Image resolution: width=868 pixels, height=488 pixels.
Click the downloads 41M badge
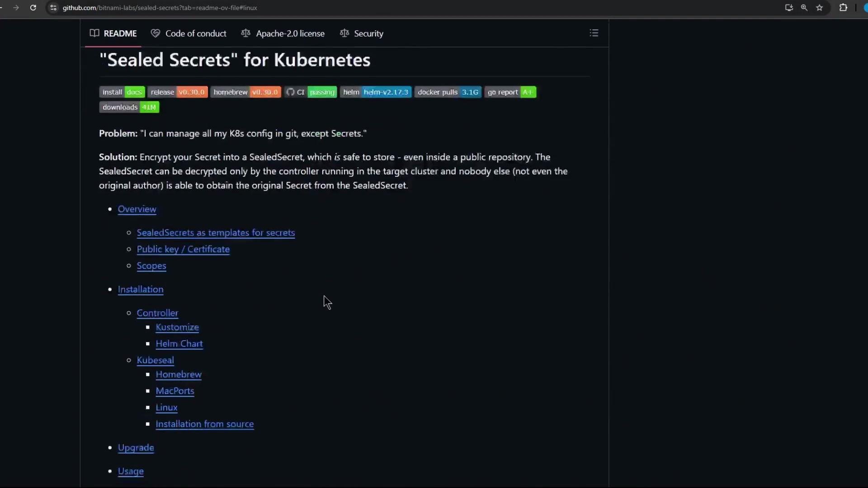click(x=129, y=107)
